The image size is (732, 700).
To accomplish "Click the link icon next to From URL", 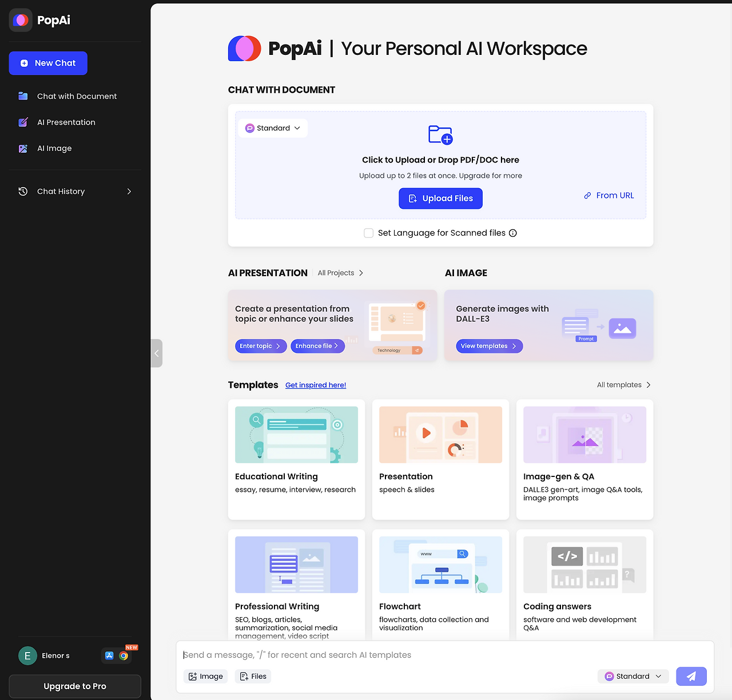I will tap(587, 196).
